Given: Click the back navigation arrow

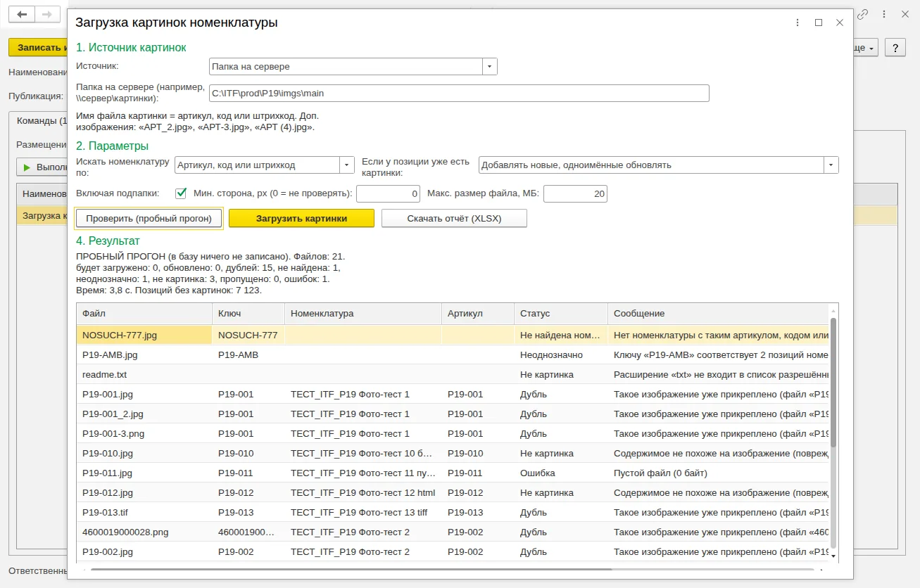Looking at the screenshot, I should coord(22,14).
